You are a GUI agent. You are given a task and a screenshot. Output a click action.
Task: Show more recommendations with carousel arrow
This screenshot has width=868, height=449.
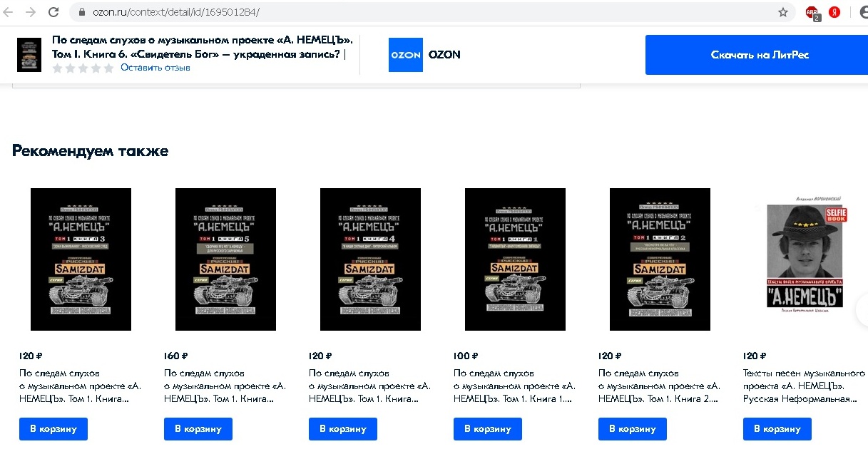[x=862, y=310]
